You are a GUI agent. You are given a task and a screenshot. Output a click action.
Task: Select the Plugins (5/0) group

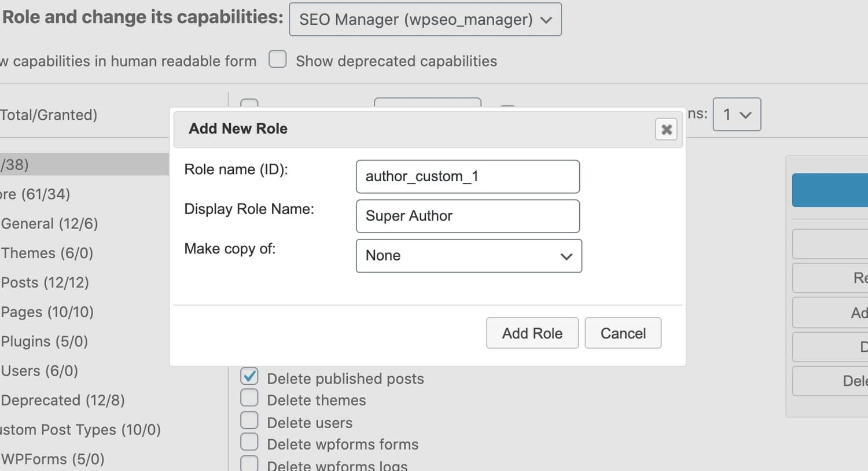click(x=45, y=342)
